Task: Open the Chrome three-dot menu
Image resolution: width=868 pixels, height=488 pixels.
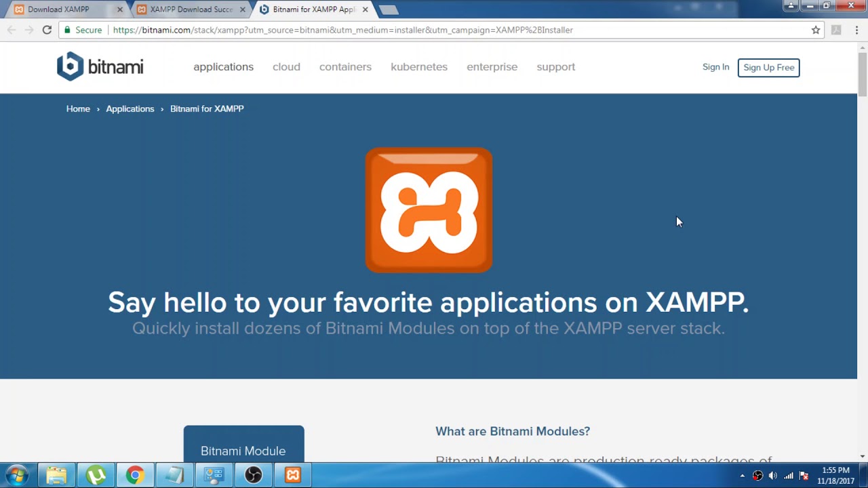Action: [856, 30]
